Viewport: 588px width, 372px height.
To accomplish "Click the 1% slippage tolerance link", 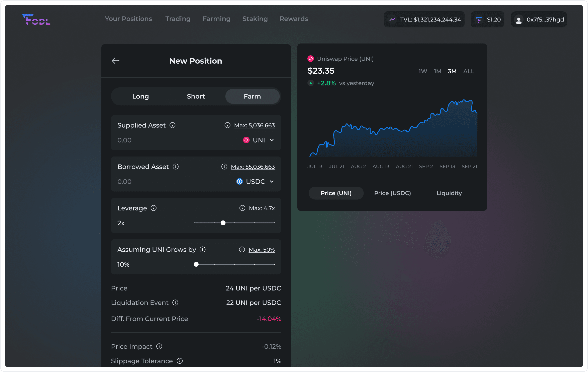I will coord(277,361).
